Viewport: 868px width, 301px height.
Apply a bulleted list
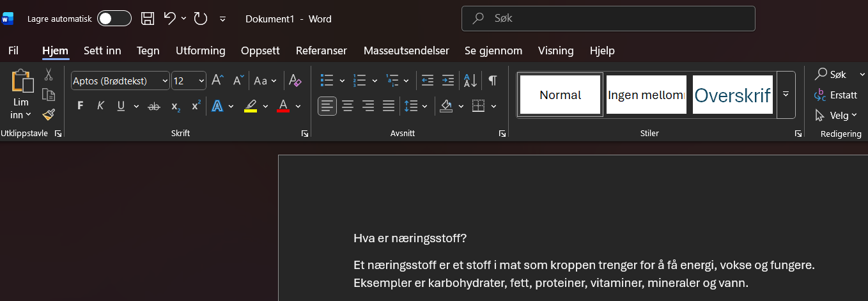pyautogui.click(x=327, y=81)
